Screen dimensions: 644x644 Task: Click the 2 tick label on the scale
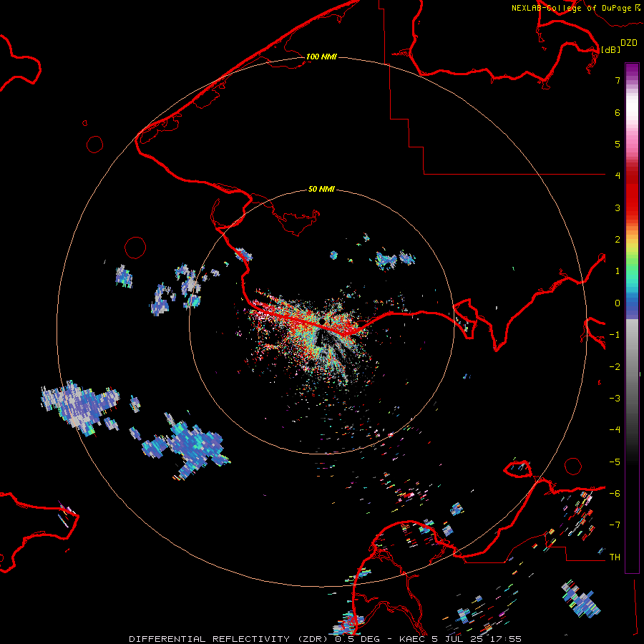coord(618,240)
